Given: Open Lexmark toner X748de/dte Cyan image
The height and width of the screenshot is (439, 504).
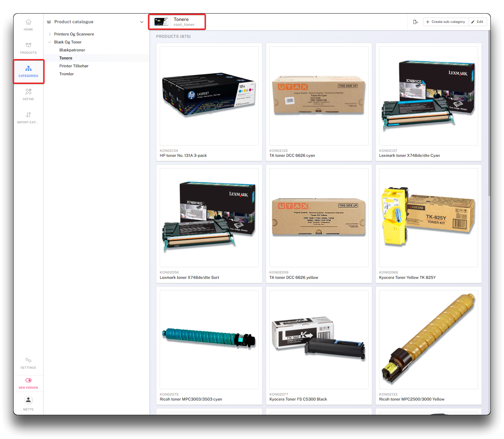Looking at the screenshot, I should click(x=428, y=96).
